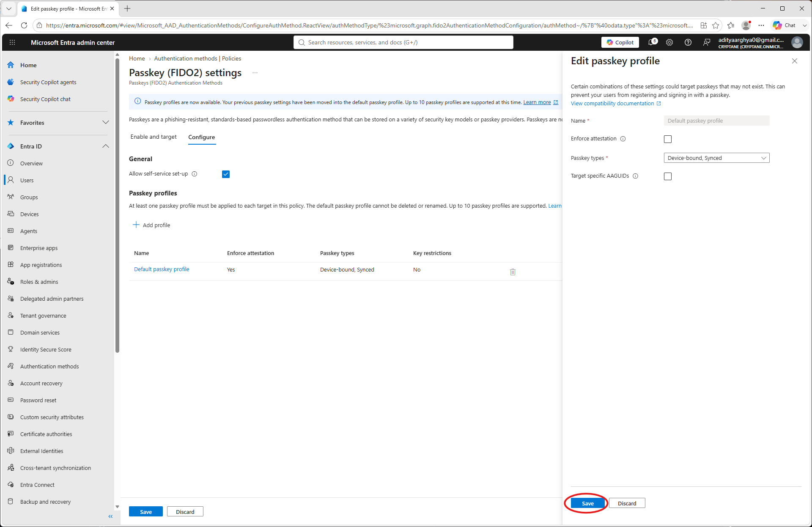812x527 pixels.
Task: Select the Configure tab
Action: tap(202, 137)
